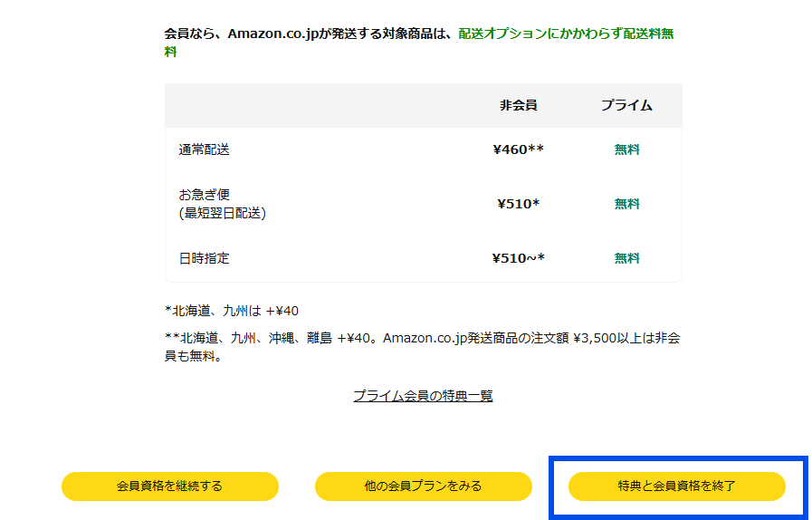Click the (最短翌日配送) subtext
Image resolution: width=812 pixels, height=520 pixels.
(x=222, y=213)
